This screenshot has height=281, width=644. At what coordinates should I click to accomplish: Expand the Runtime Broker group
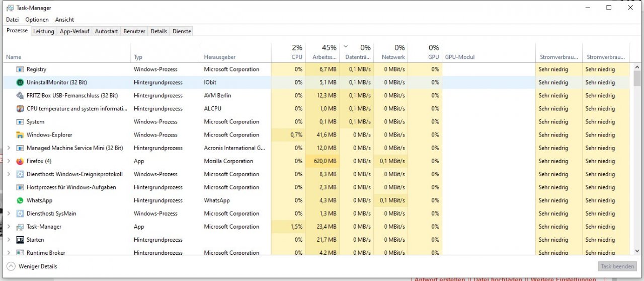(9, 252)
